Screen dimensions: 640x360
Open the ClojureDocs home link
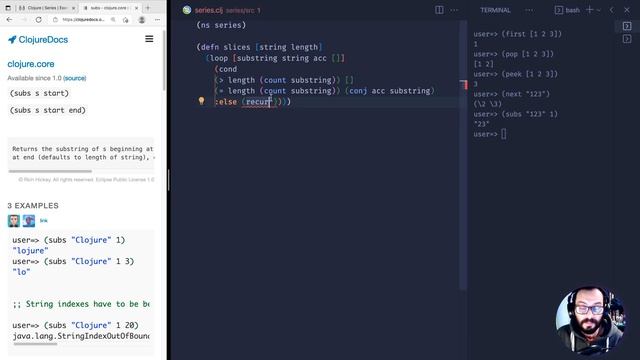43,40
